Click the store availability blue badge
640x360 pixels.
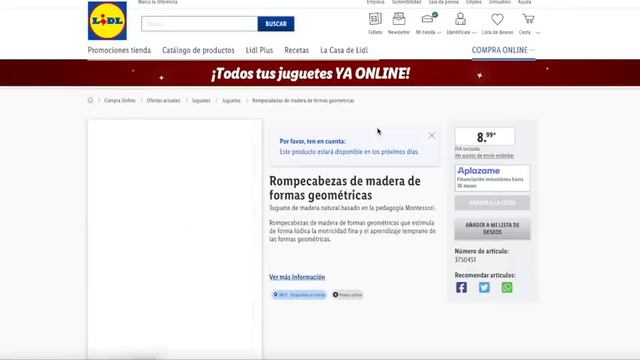(x=299, y=295)
